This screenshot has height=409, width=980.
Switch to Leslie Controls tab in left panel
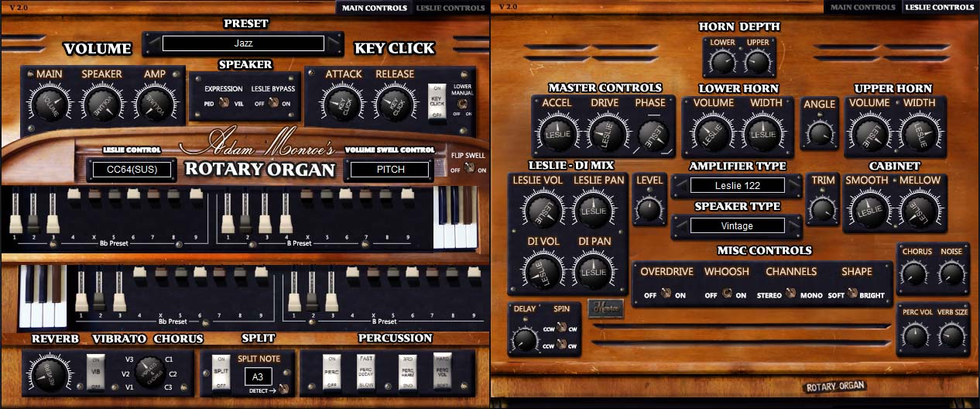[x=450, y=8]
